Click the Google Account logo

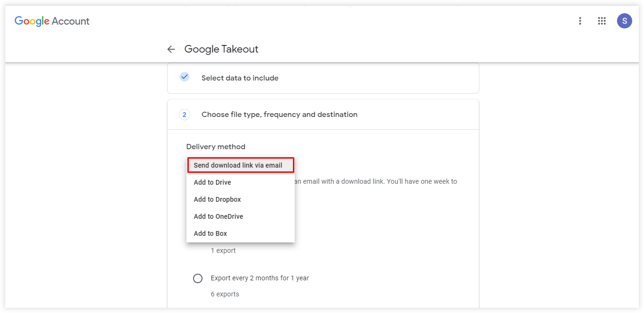pyautogui.click(x=52, y=21)
